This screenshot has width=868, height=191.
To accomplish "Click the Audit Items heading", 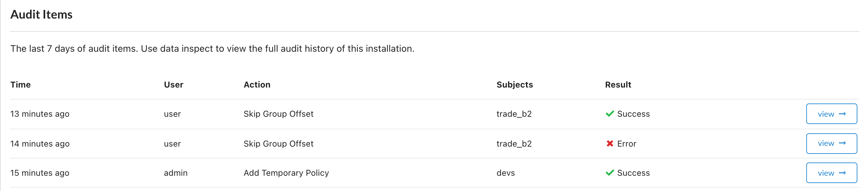I will point(42,15).
